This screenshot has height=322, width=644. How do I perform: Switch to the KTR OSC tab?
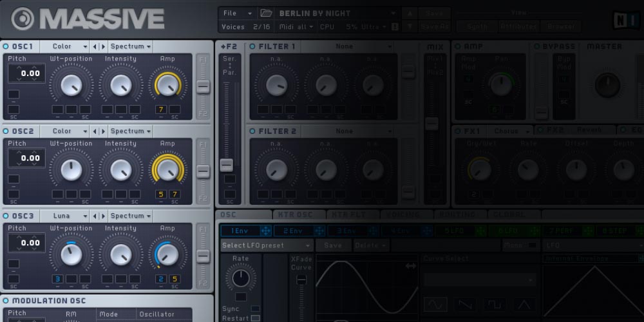click(299, 214)
